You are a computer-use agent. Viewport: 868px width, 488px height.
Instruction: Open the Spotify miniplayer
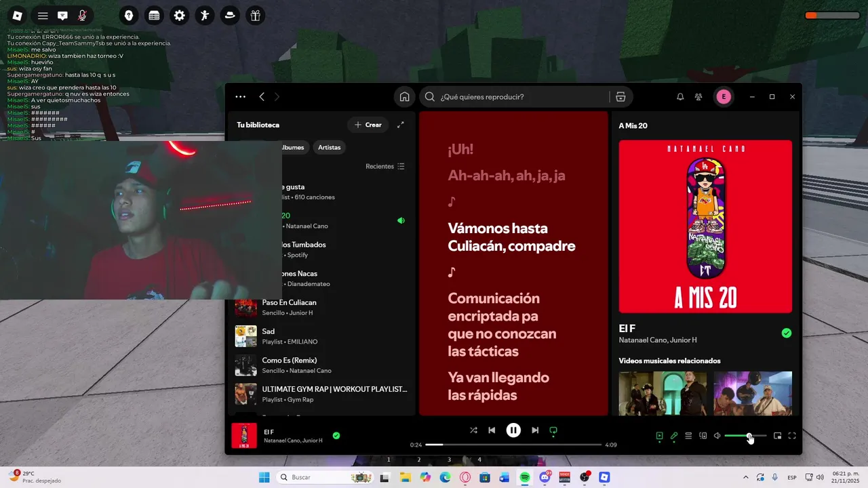coord(778,436)
